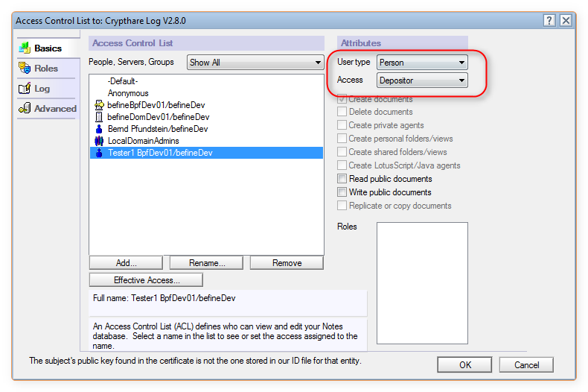Click the LocalDomainAdmins group icon
This screenshot has width=588, height=392.
(99, 141)
